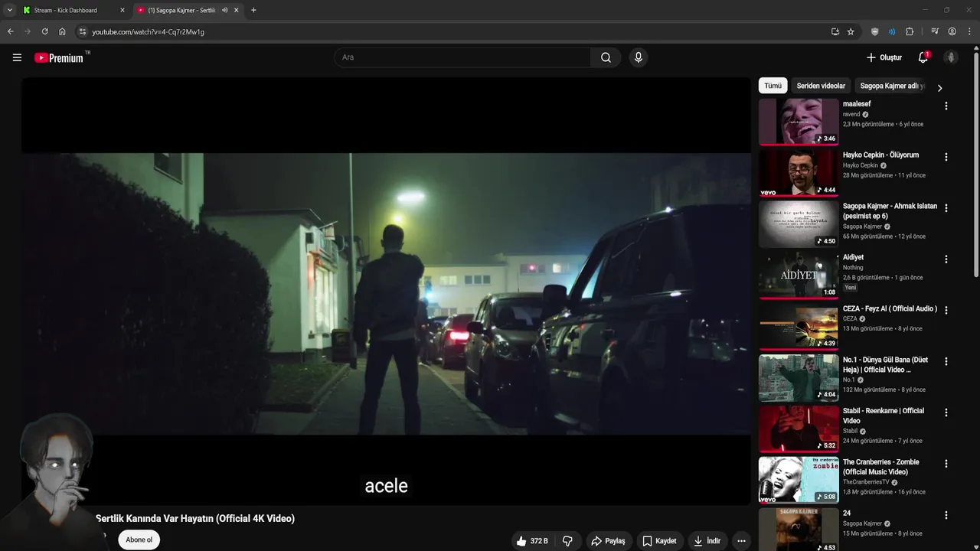Image resolution: width=980 pixels, height=551 pixels.
Task: Open the browser profile icon
Action: click(952, 31)
